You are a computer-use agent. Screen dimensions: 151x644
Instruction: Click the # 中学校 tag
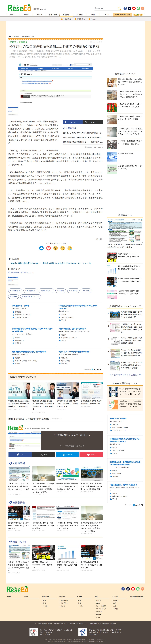point(86,291)
